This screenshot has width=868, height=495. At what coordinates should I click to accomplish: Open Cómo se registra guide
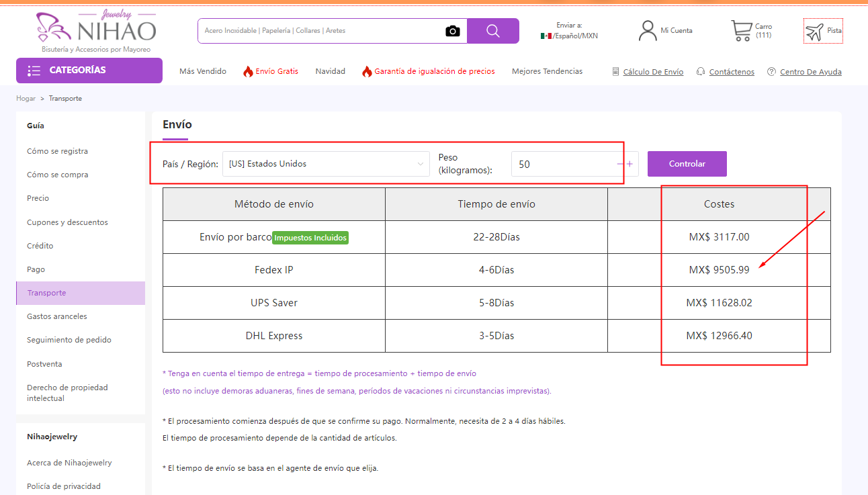click(x=57, y=151)
